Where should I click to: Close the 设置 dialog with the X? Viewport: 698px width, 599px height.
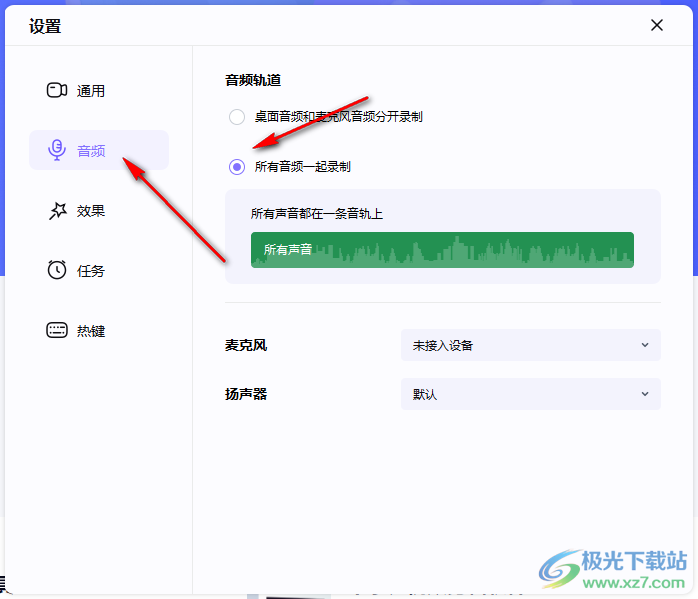click(657, 26)
